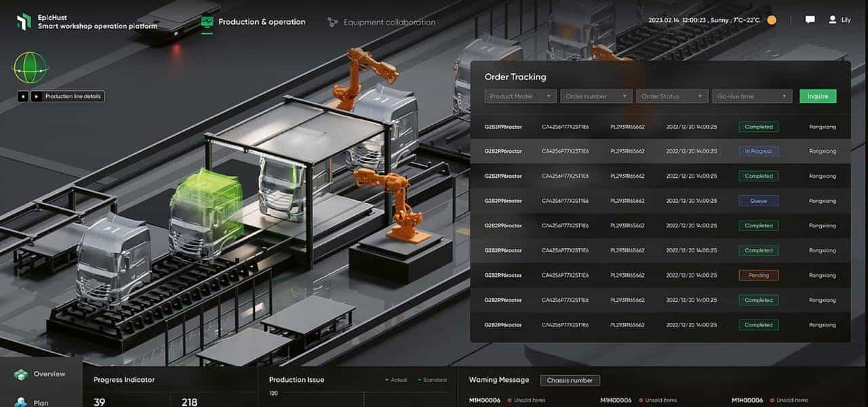This screenshot has width=868, height=407.
Task: Click the previous arrow beside Production line details
Action: (23, 96)
